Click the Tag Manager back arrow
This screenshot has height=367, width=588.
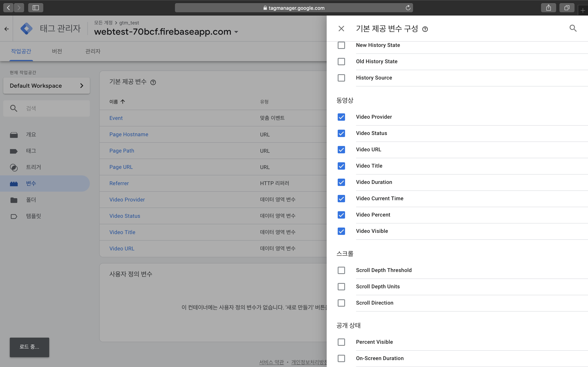click(x=7, y=29)
